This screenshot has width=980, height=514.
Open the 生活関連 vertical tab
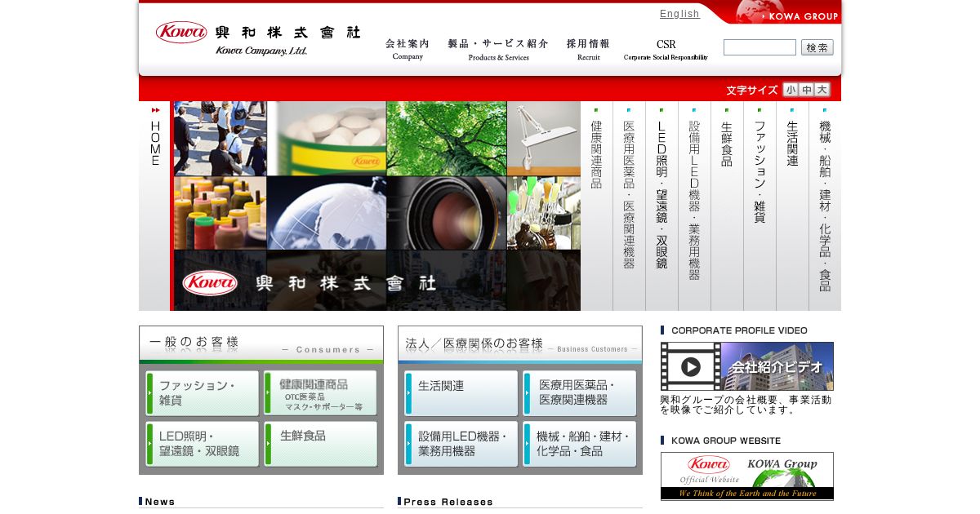click(792, 206)
